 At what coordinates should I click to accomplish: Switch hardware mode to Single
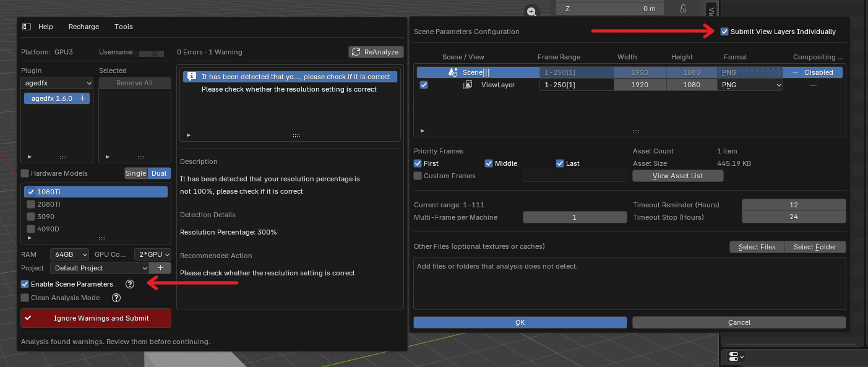tap(136, 173)
